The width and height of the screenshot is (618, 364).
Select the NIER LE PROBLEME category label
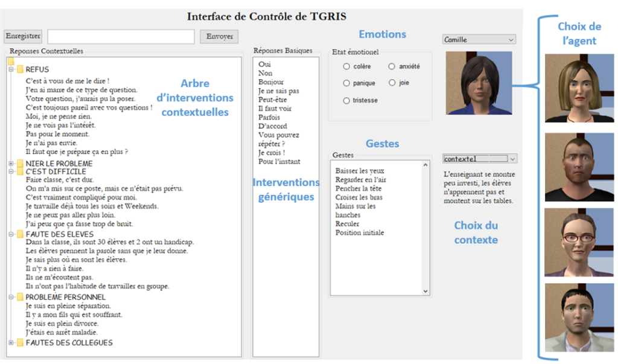click(59, 163)
